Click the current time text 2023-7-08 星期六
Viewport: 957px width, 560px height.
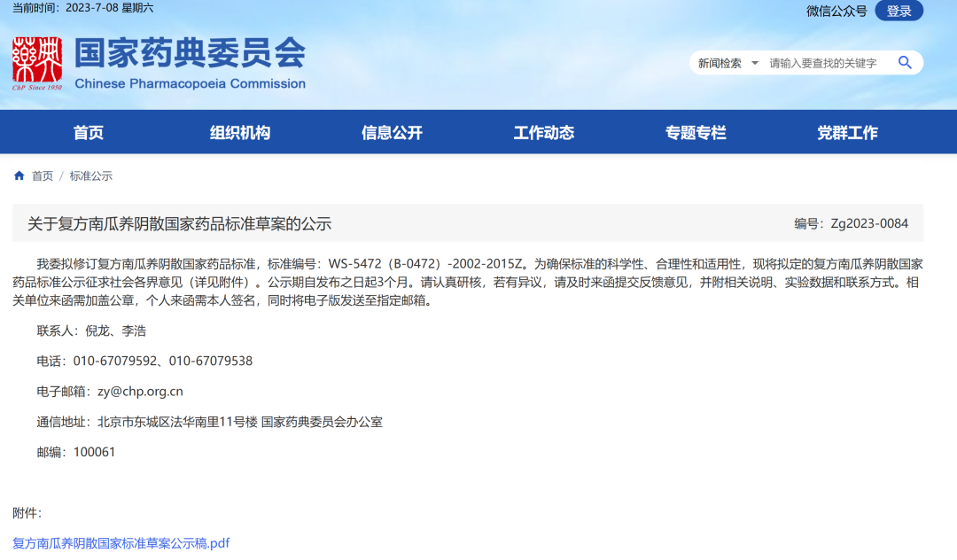109,8
